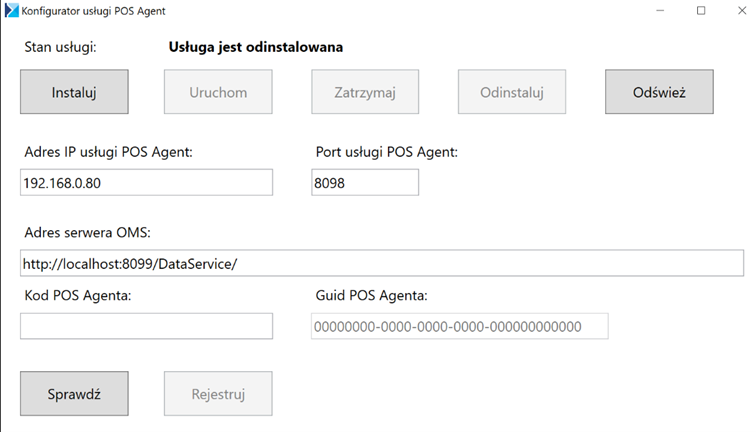Image resolution: width=756 pixels, height=432 pixels.
Task: Click the OMS server address field
Action: click(x=382, y=263)
